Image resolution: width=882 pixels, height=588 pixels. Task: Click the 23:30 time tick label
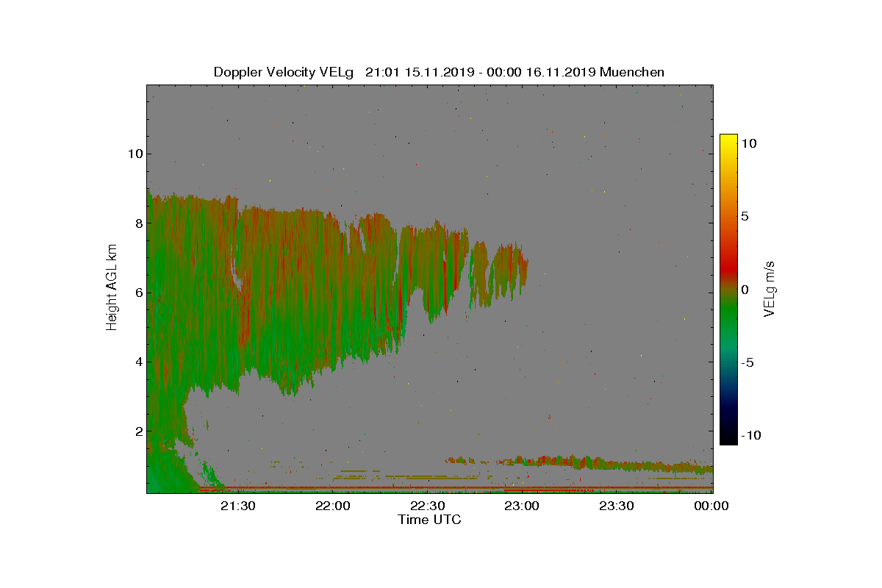[618, 506]
